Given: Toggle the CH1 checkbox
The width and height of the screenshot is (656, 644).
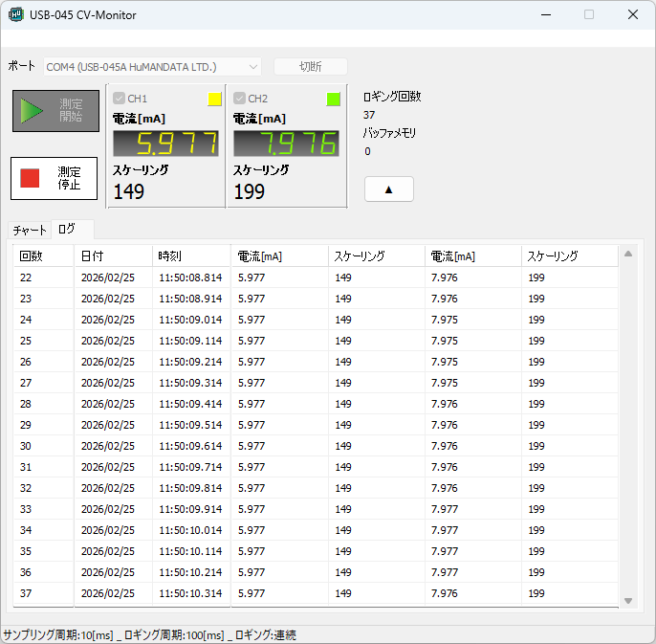Looking at the screenshot, I should [120, 99].
